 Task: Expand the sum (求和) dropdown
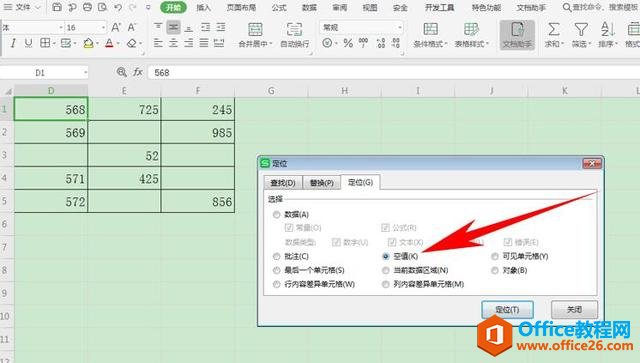[x=561, y=43]
